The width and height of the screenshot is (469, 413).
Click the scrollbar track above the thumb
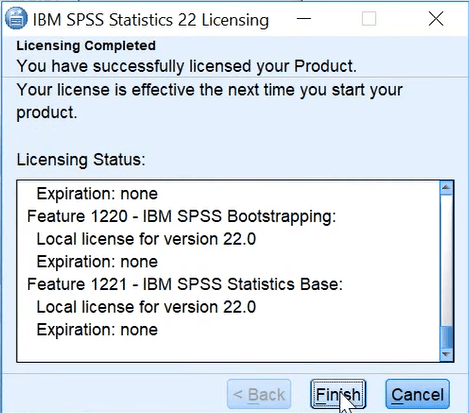click(446, 260)
